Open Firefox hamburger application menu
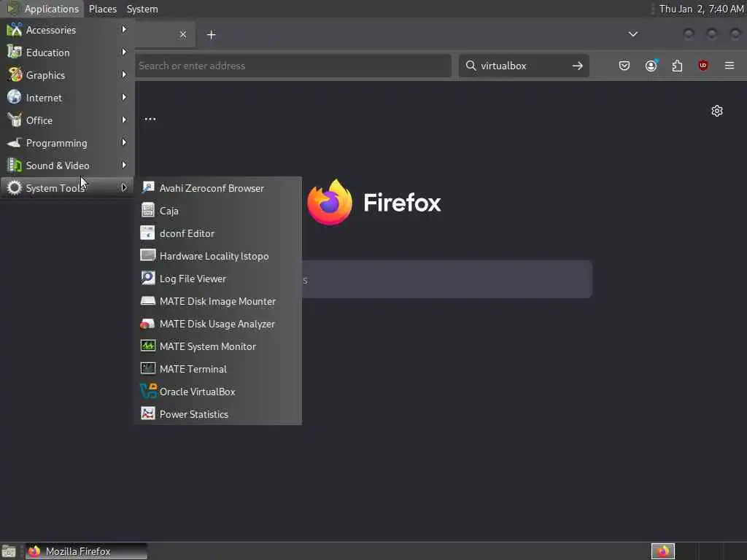The width and height of the screenshot is (747, 560). (729, 66)
